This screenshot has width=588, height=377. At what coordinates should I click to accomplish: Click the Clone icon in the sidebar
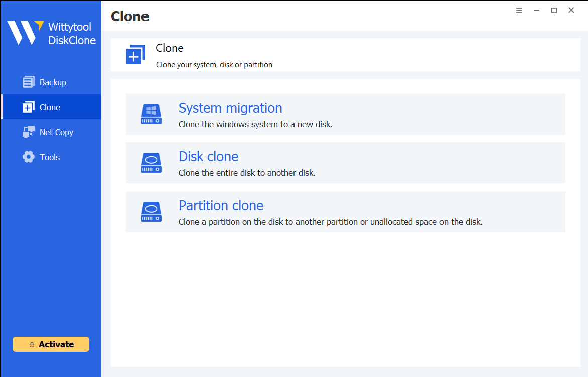[x=29, y=107]
